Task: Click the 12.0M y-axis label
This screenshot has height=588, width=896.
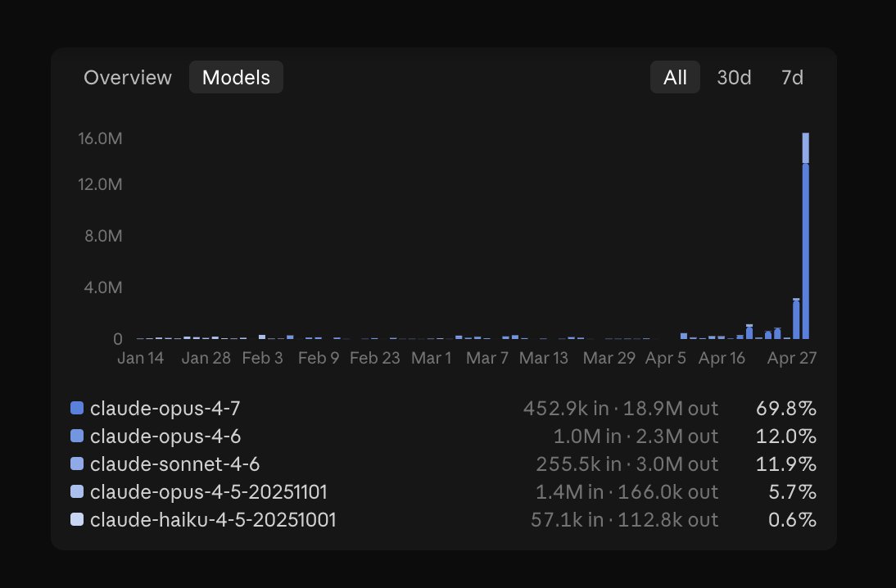Action: coord(100,184)
